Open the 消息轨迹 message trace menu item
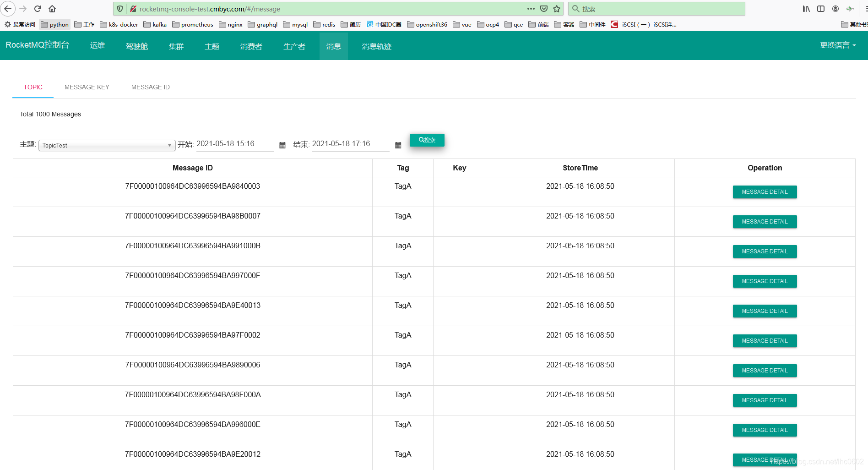 click(377, 46)
